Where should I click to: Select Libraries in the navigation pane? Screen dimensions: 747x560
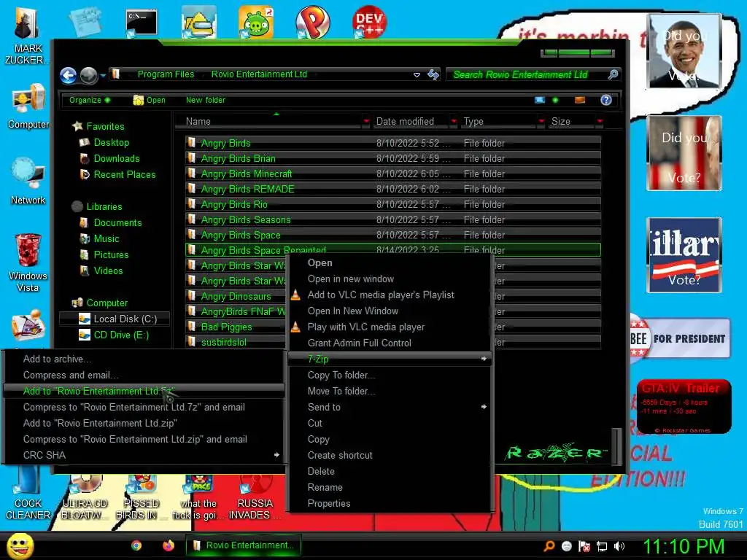[x=97, y=206]
